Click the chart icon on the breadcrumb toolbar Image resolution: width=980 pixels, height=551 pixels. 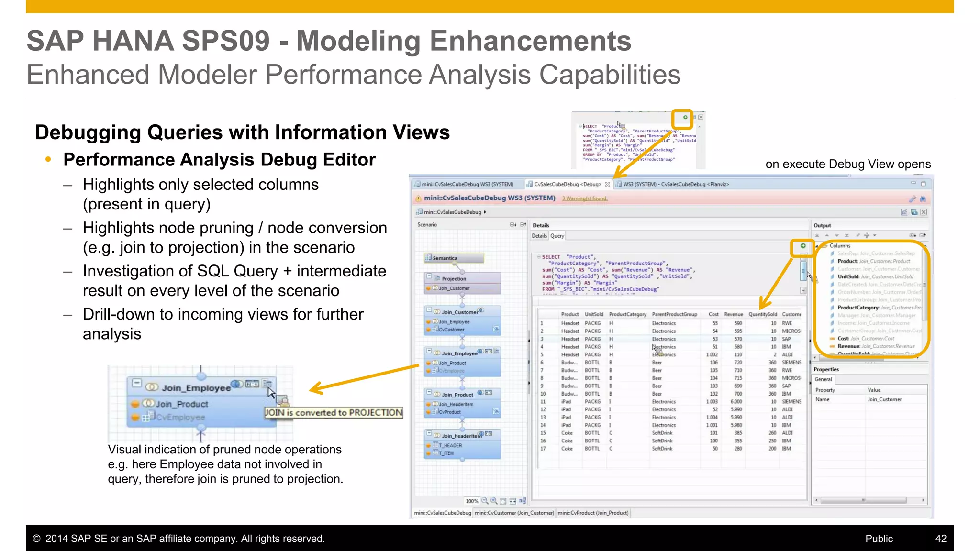coord(904,212)
